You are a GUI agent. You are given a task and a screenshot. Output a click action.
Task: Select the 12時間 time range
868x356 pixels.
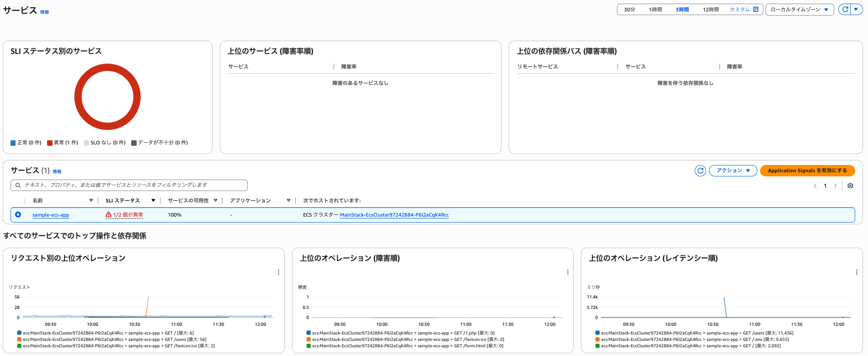710,10
